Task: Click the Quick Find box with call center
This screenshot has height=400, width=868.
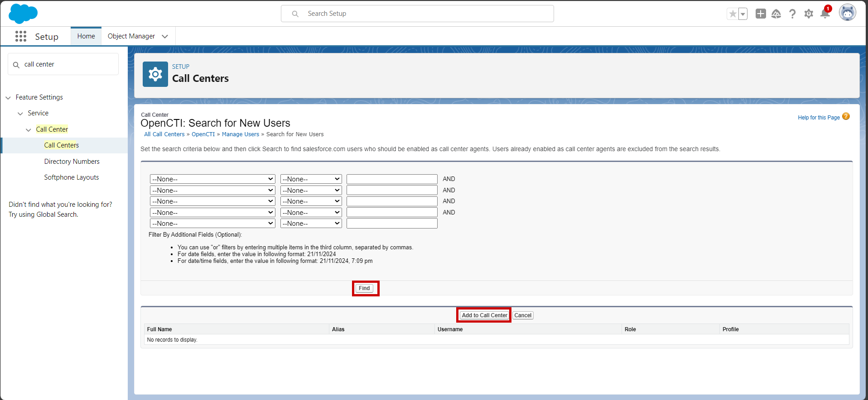Action: point(63,64)
